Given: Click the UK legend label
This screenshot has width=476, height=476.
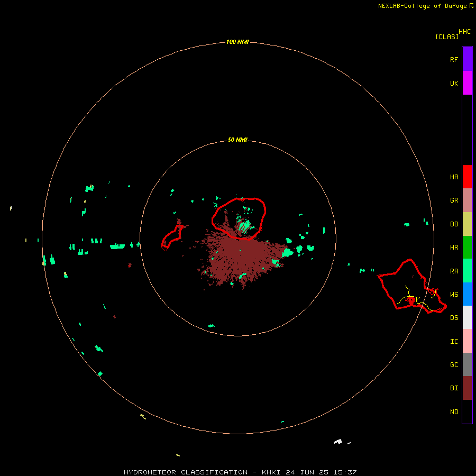Looking at the screenshot, I should tap(454, 83).
